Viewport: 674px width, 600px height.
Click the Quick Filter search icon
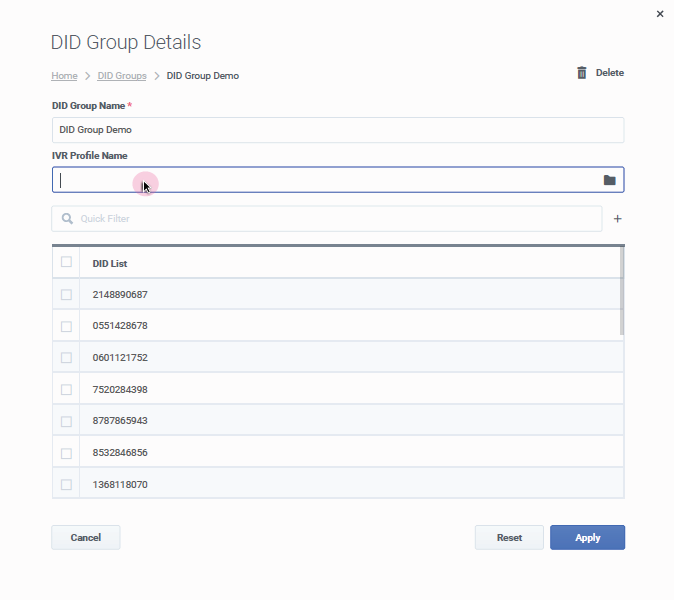pyautogui.click(x=67, y=219)
